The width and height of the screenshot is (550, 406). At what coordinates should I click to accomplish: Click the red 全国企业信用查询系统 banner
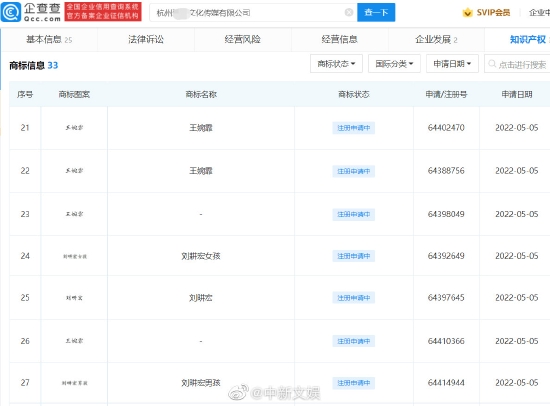(103, 12)
